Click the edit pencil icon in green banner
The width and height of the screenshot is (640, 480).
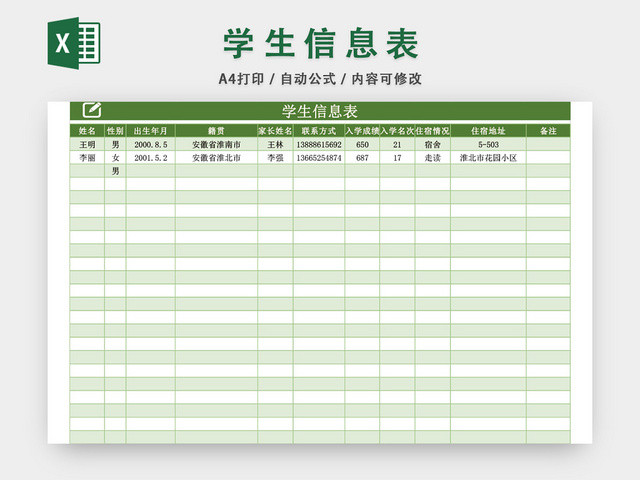92,110
